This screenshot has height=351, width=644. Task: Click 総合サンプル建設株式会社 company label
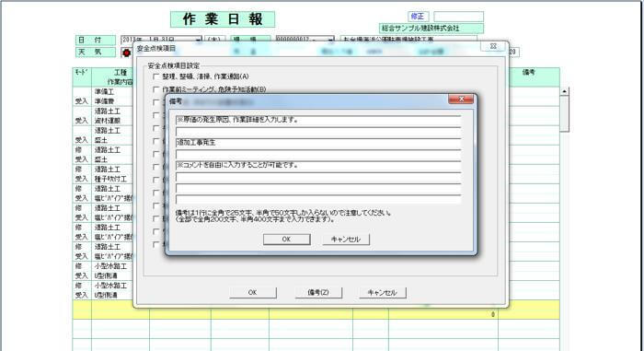point(431,29)
